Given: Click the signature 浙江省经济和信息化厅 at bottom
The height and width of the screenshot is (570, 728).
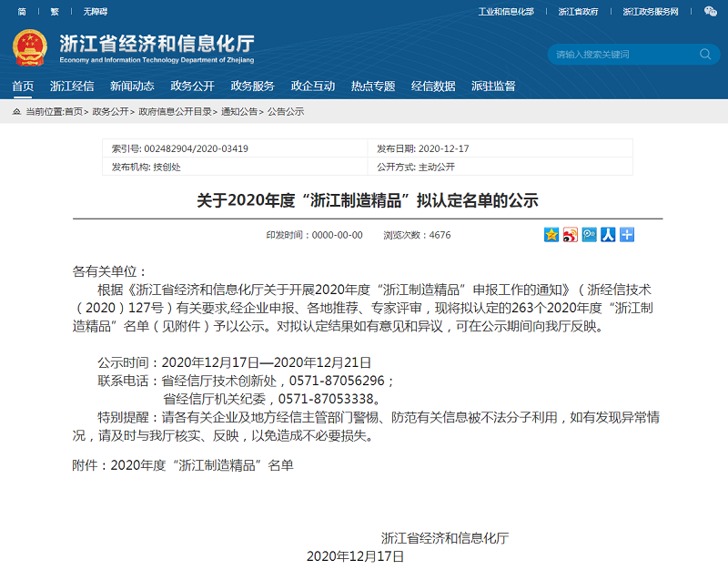Looking at the screenshot, I should point(445,538).
